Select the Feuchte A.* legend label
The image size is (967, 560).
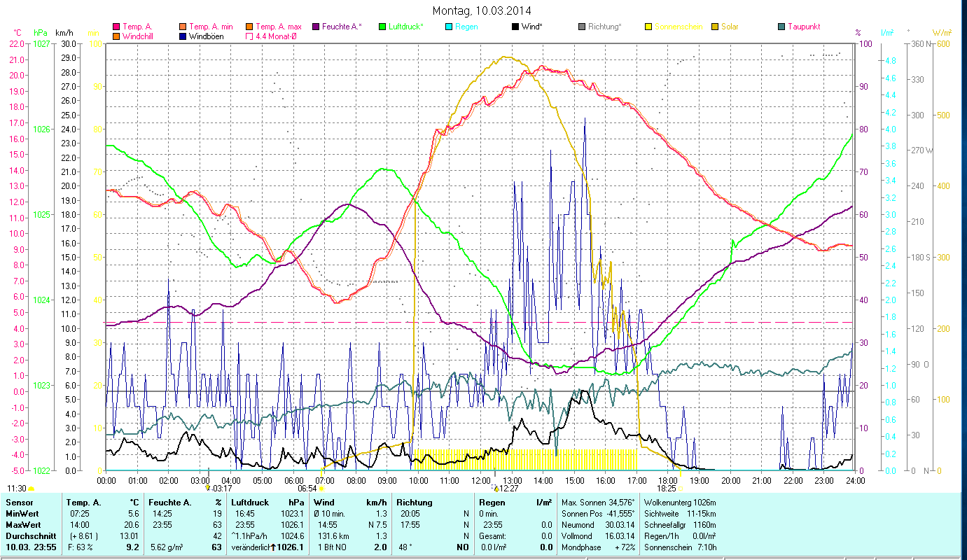click(x=342, y=27)
